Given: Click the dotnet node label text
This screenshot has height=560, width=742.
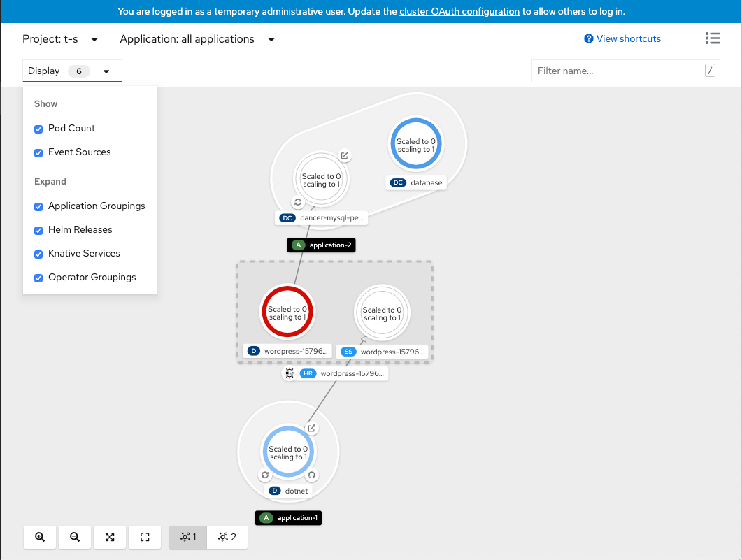Looking at the screenshot, I should click(x=297, y=491).
